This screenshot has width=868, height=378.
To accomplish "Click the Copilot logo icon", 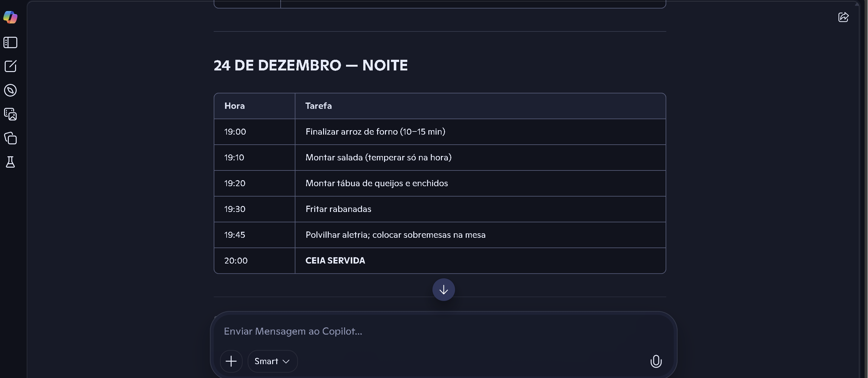I will pos(10,17).
